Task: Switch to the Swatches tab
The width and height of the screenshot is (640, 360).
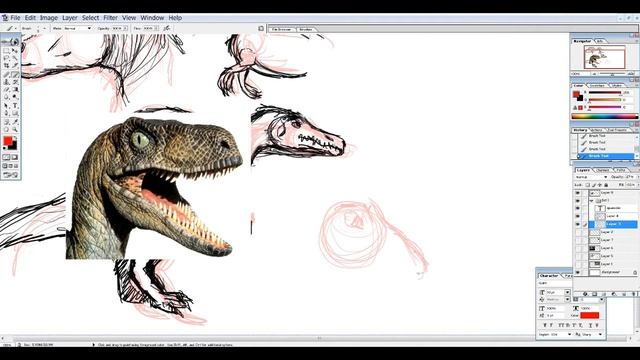Action: [597, 85]
